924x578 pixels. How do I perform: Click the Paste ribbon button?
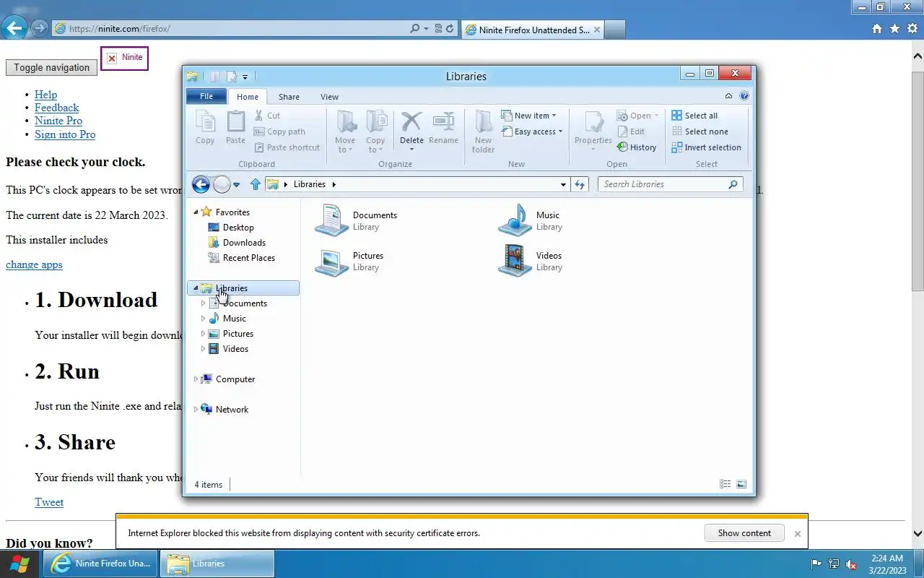click(235, 129)
